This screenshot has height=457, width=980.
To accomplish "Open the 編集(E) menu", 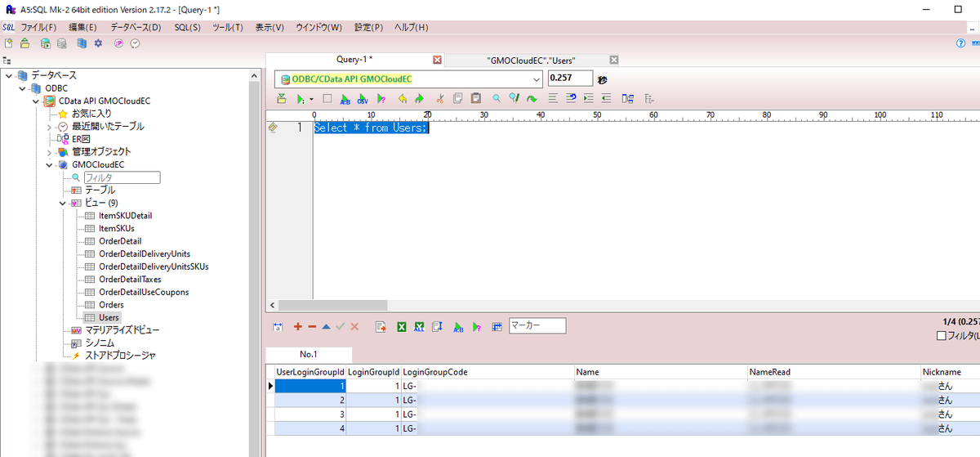I will click(x=82, y=27).
